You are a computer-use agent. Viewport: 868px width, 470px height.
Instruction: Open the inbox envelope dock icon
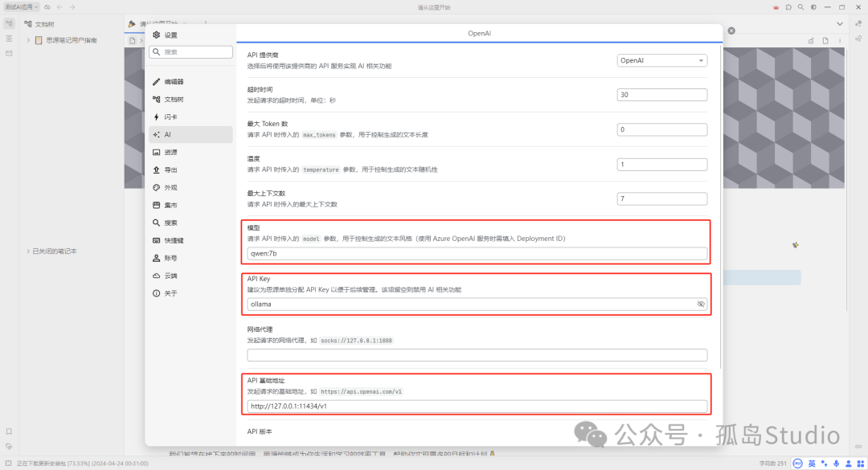[x=9, y=54]
